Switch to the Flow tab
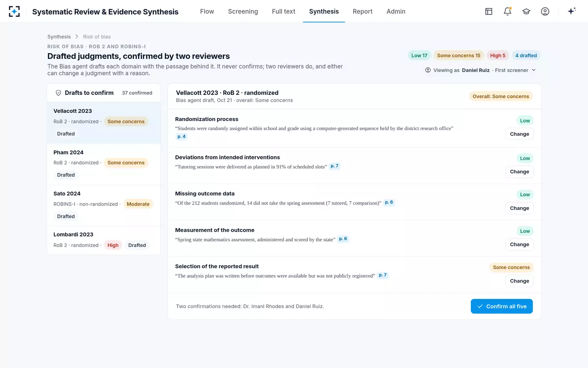Screen dimensions: 588x368 207,11
